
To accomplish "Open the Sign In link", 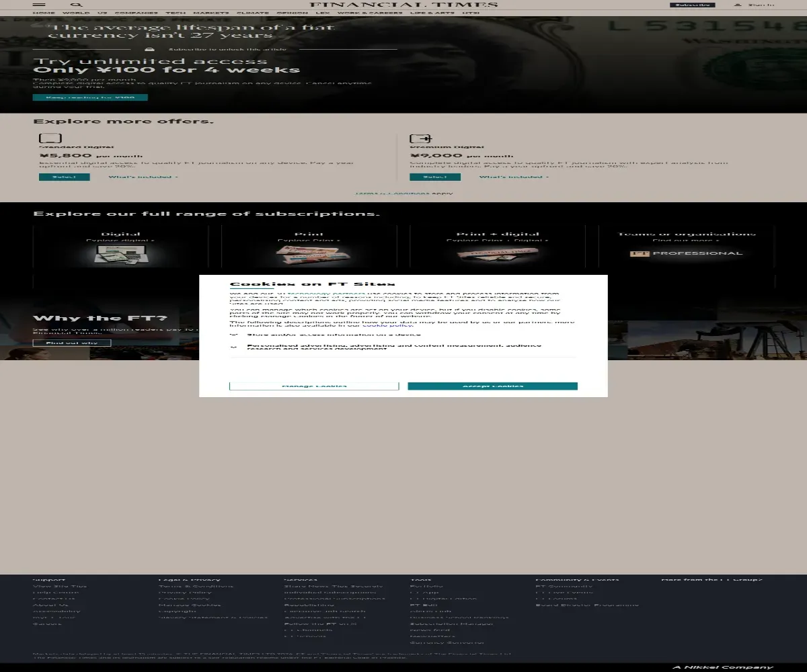I will click(x=761, y=4).
